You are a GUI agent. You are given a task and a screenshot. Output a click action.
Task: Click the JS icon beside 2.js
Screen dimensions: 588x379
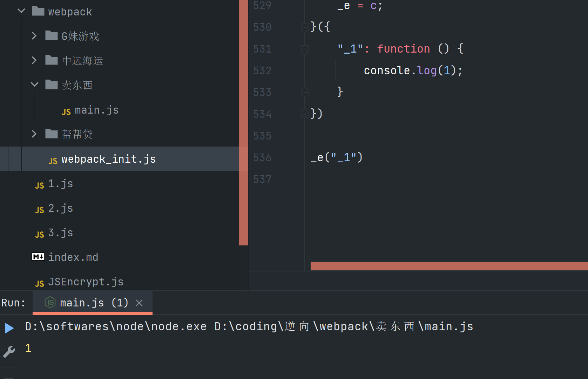click(x=40, y=210)
